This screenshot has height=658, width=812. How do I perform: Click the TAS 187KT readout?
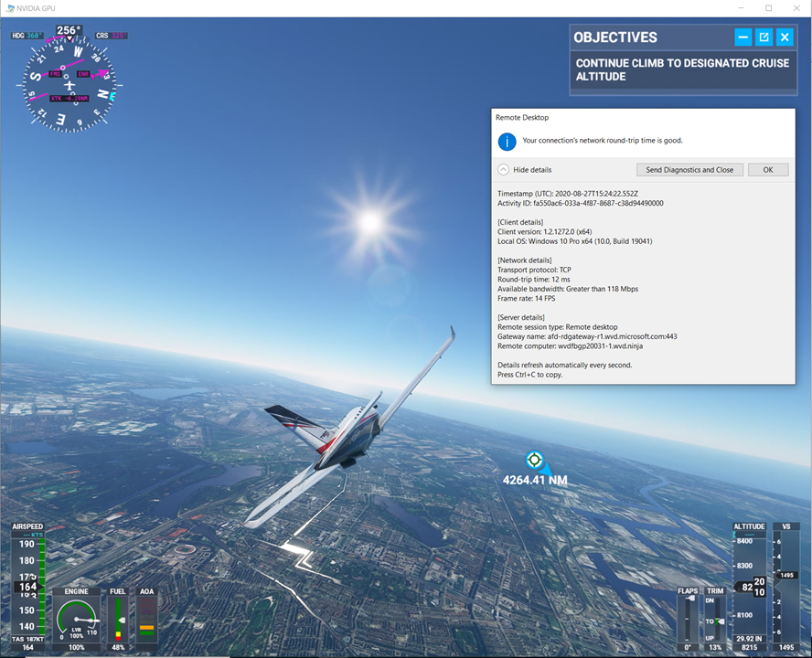[x=28, y=640]
